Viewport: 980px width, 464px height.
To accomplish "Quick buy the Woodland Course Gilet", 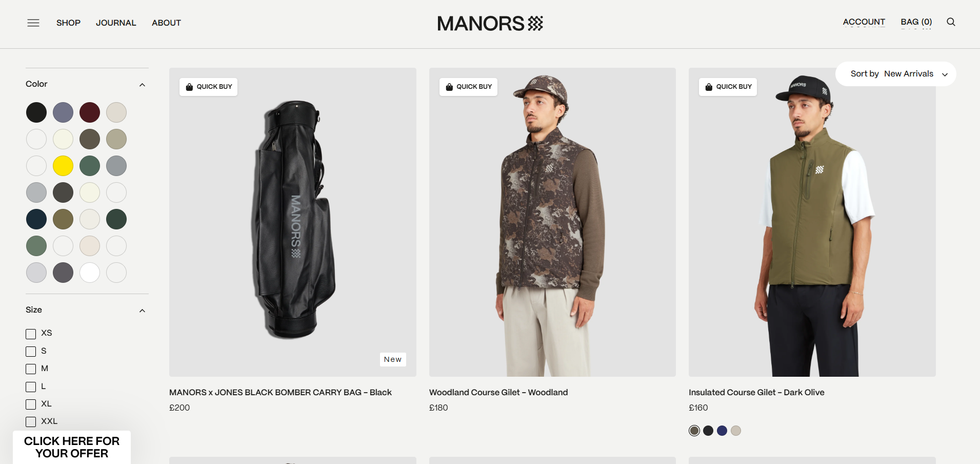I will click(468, 87).
